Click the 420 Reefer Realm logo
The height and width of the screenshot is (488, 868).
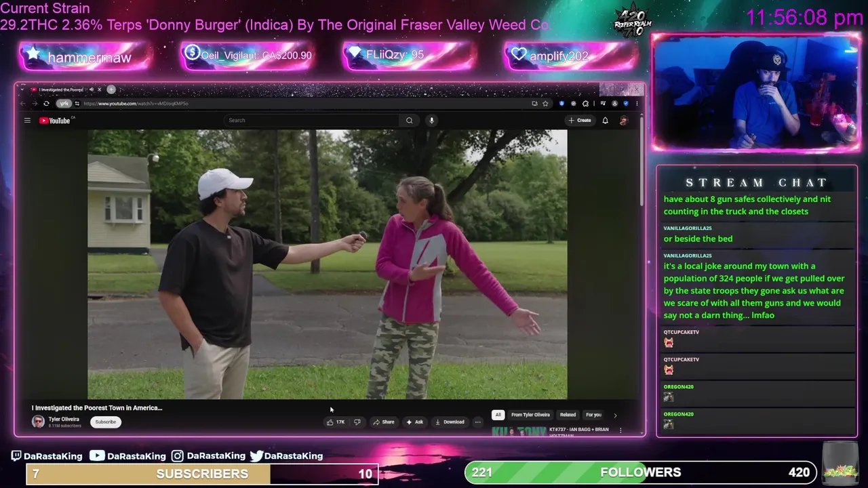633,22
